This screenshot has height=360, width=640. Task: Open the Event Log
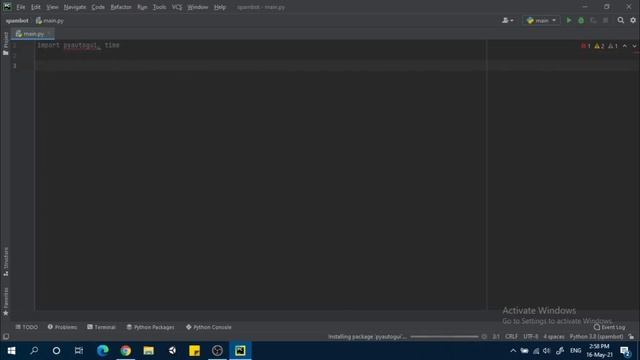click(609, 327)
